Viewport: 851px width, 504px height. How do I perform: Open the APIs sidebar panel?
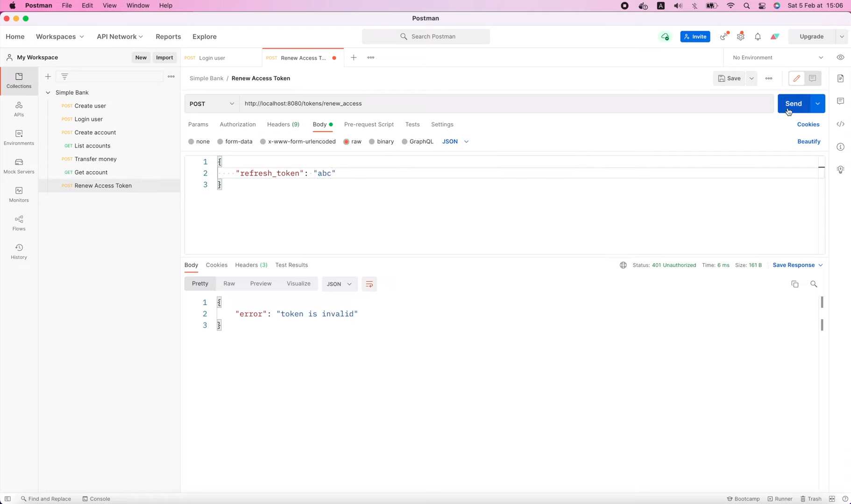coord(19,109)
